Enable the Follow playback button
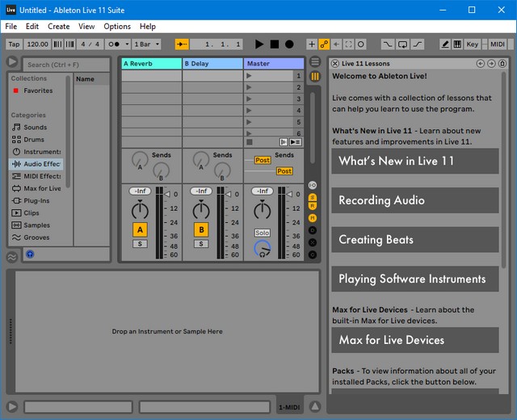Image resolution: width=517 pixels, height=420 pixels. 182,44
